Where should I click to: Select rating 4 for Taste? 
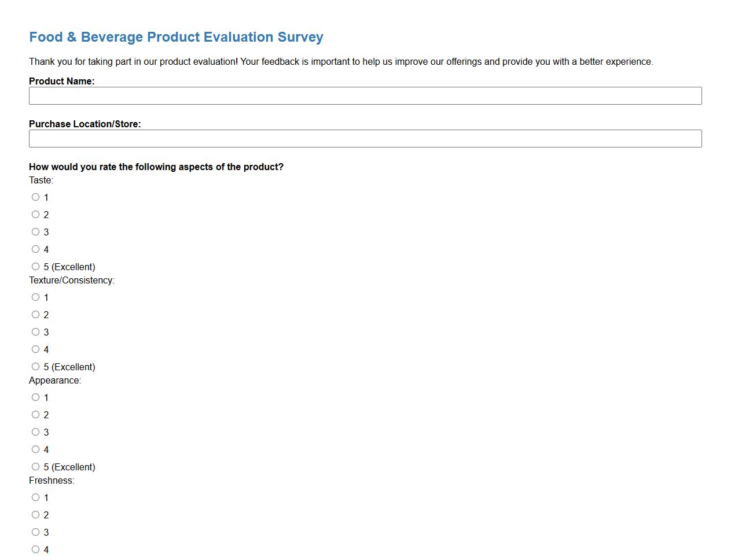pos(35,249)
